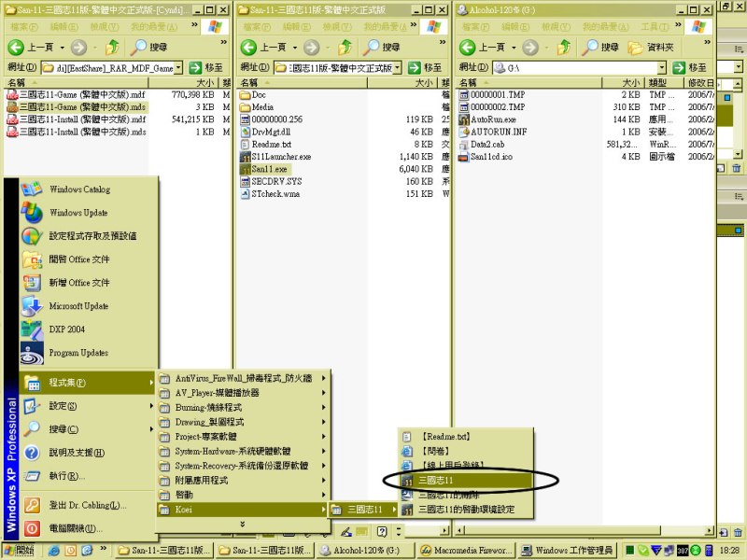Select 三國志11-Install (繁體中文版).mdf file
The height and width of the screenshot is (560, 747).
pyautogui.click(x=77, y=119)
